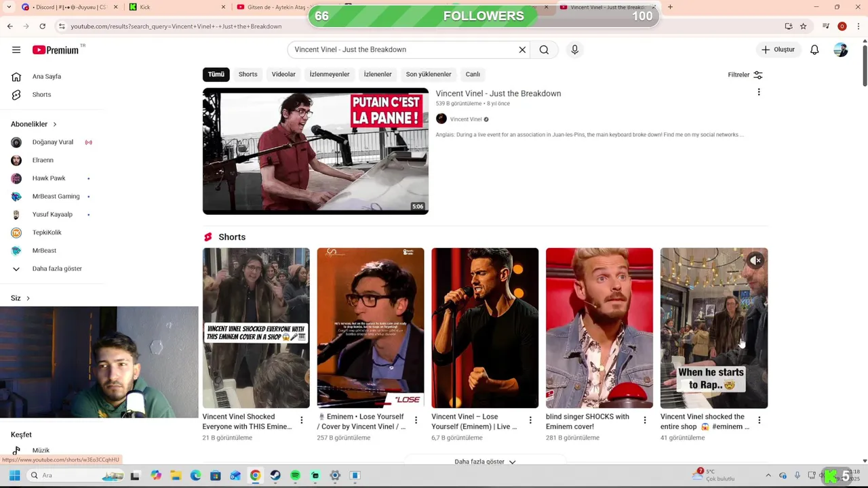
Task: Open the short thumbnail with 'LOSE' caption
Action: click(370, 328)
